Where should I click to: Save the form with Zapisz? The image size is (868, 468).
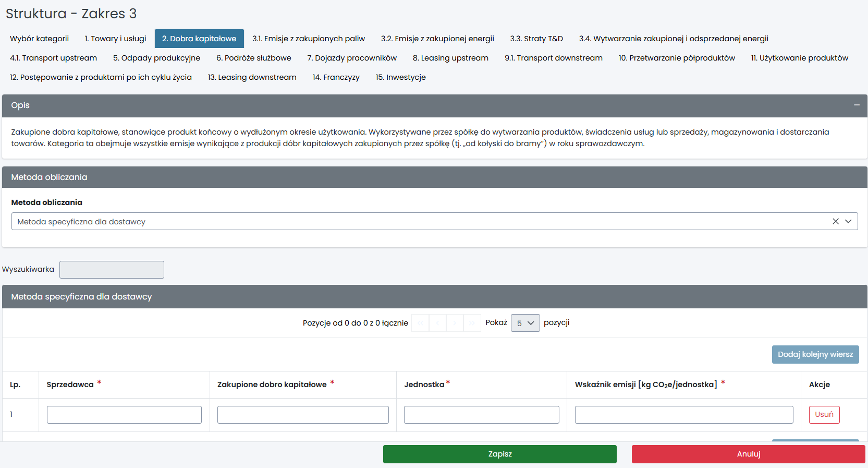pos(499,454)
